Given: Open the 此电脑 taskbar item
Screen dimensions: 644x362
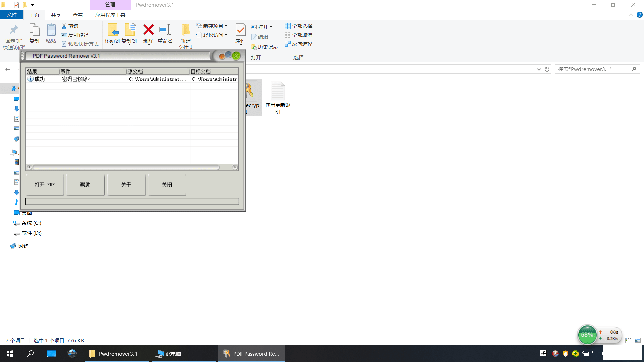Looking at the screenshot, I should pos(184,354).
